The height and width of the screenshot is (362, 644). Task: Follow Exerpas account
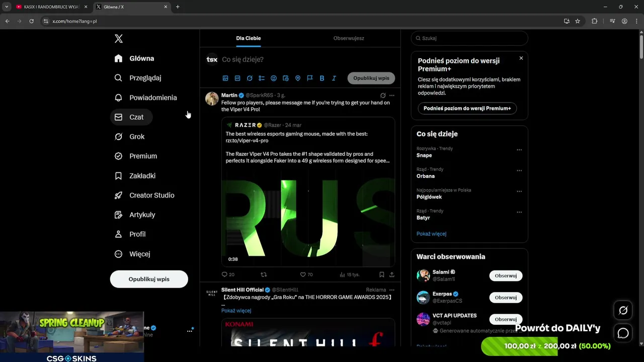click(x=506, y=298)
